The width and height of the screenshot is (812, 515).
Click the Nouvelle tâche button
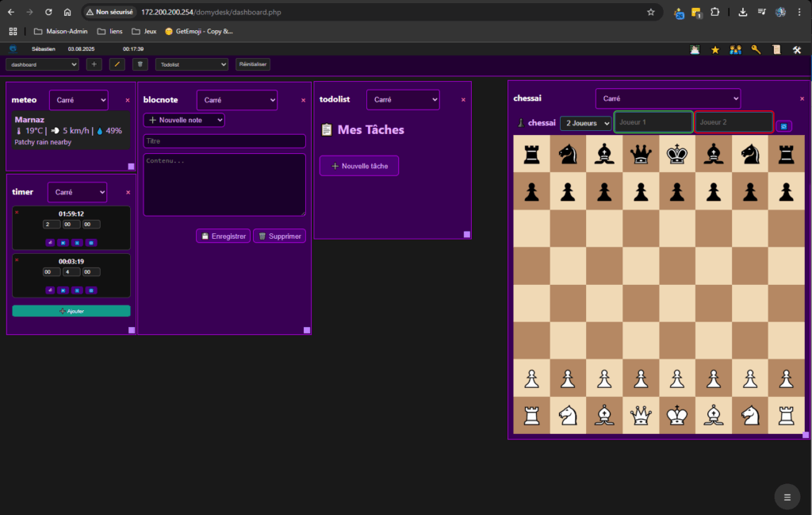(x=358, y=166)
